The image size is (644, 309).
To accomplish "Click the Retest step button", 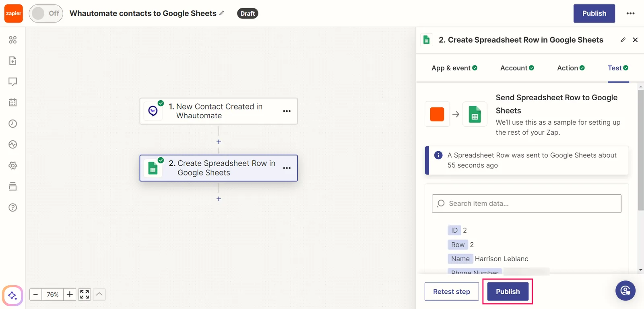I will [452, 292].
